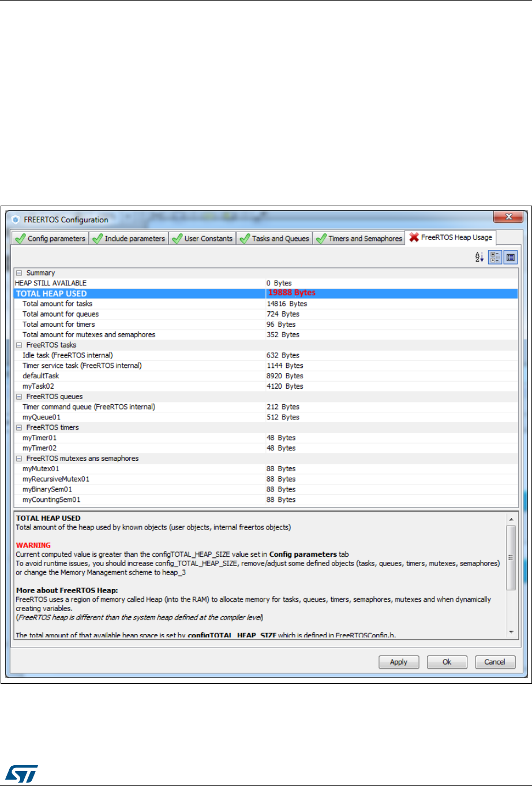Click the FREERTOS Configuration window icon
The height and width of the screenshot is (786, 532).
pyautogui.click(x=16, y=219)
